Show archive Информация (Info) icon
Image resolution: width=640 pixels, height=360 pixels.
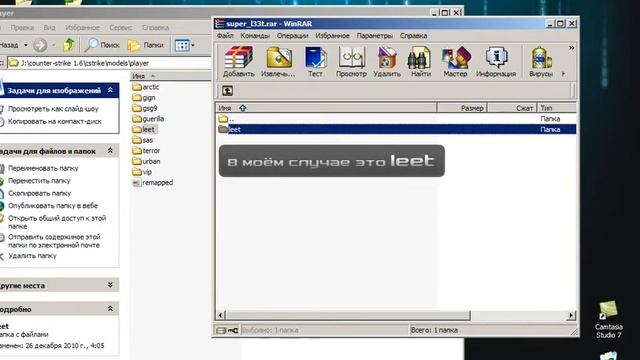pyautogui.click(x=496, y=61)
